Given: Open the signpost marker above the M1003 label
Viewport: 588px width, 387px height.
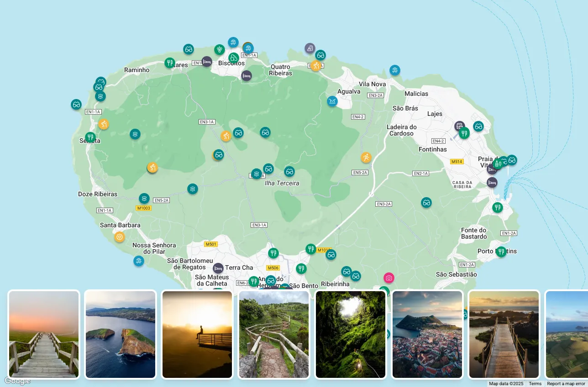Looking at the screenshot, I should click(x=144, y=199).
